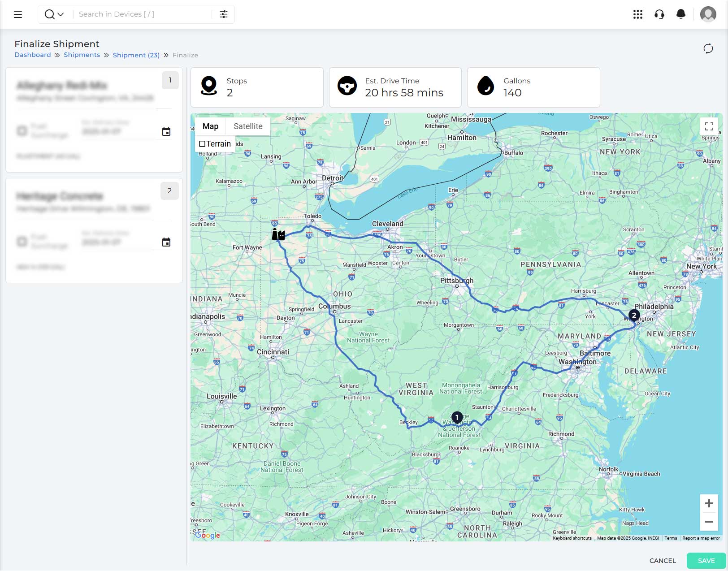This screenshot has width=728, height=571.
Task: Click the Search in Devices field
Action: 143,14
